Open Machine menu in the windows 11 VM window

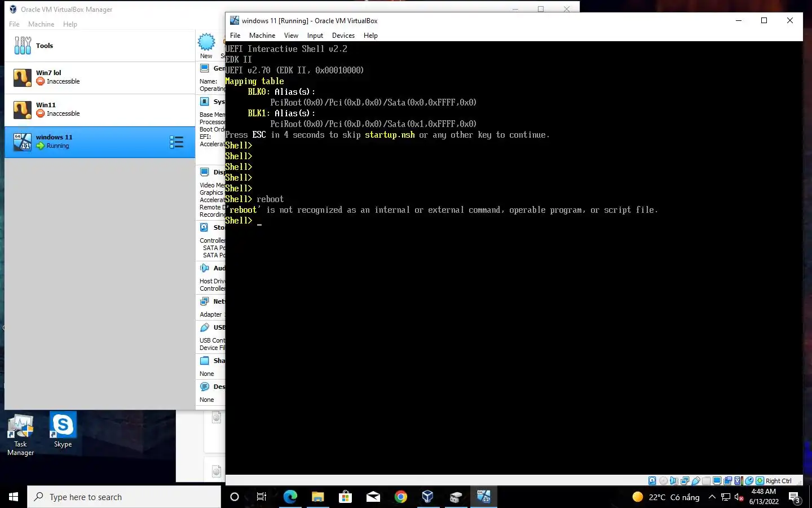pyautogui.click(x=262, y=36)
